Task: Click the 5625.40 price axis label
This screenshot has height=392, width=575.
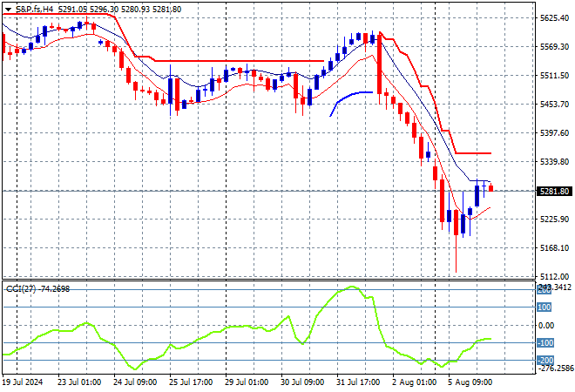Action: tap(554, 18)
